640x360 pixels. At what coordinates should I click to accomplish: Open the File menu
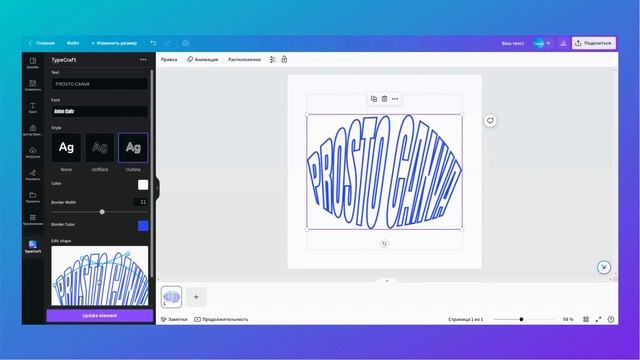point(73,43)
